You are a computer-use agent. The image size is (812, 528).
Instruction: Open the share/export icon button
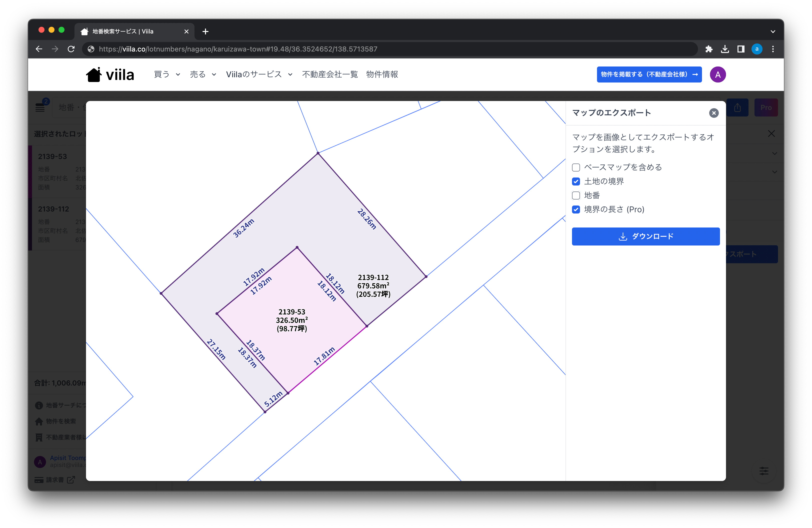tap(737, 107)
